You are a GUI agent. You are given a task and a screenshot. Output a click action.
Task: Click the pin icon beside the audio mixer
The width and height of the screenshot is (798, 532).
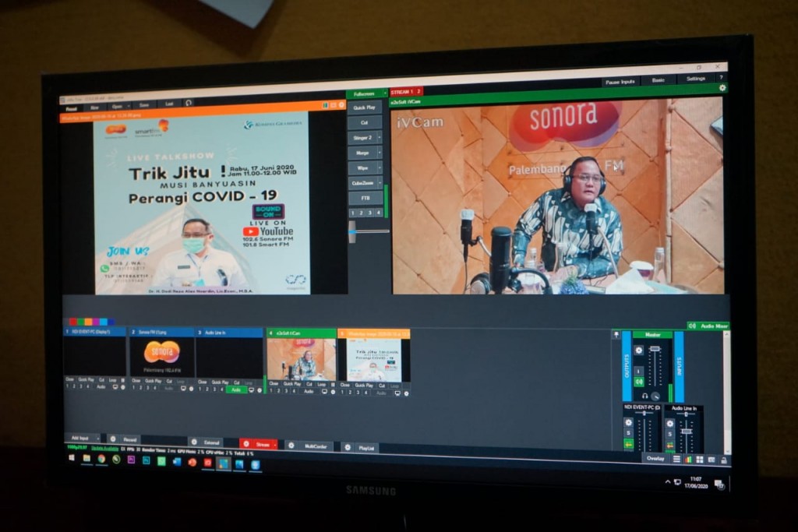pyautogui.click(x=616, y=335)
